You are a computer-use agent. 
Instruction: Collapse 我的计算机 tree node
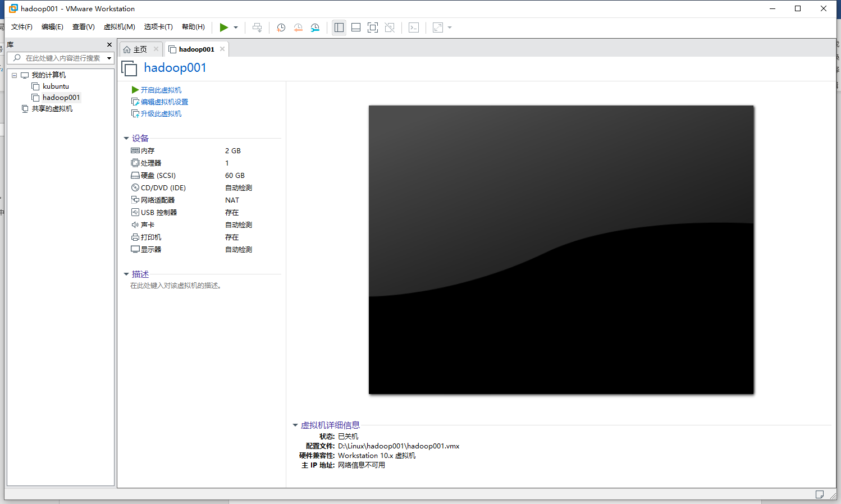point(15,75)
